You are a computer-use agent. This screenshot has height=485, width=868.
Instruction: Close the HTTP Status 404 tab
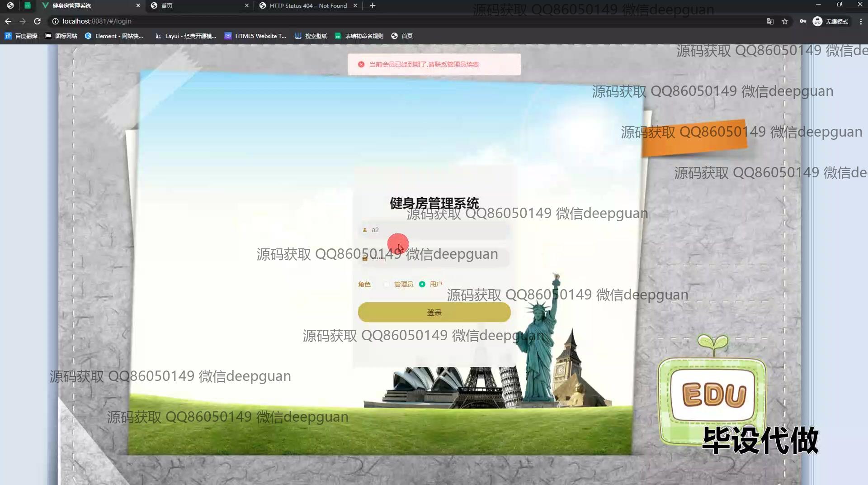click(x=355, y=5)
